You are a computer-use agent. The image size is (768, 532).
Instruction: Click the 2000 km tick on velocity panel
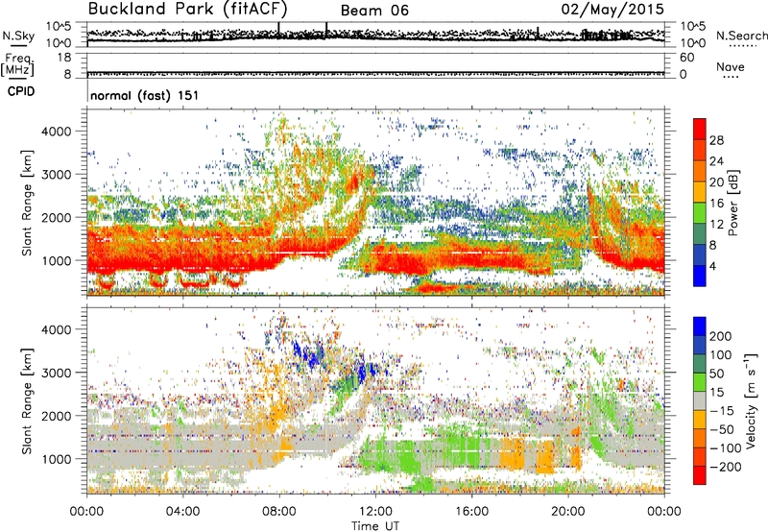56,416
